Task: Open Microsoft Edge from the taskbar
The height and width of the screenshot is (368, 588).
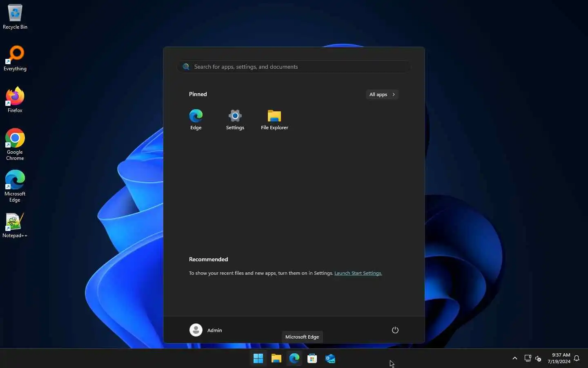Action: 294,359
